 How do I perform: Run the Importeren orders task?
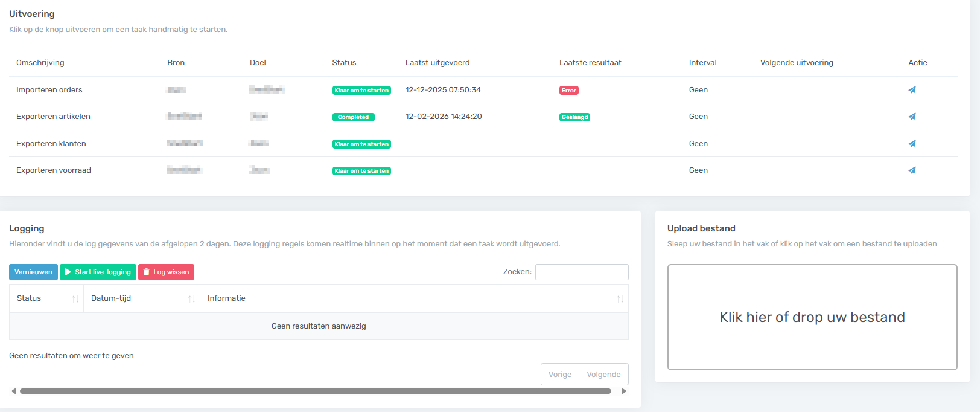912,90
